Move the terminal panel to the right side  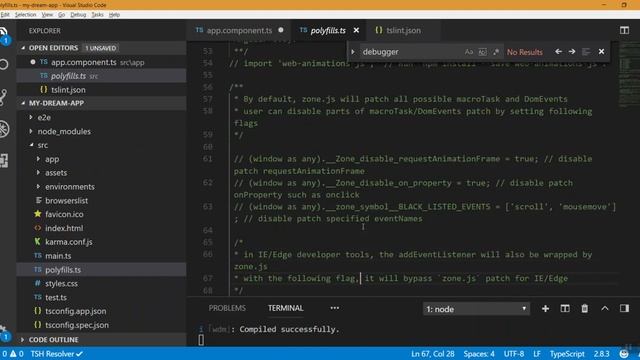point(624,308)
